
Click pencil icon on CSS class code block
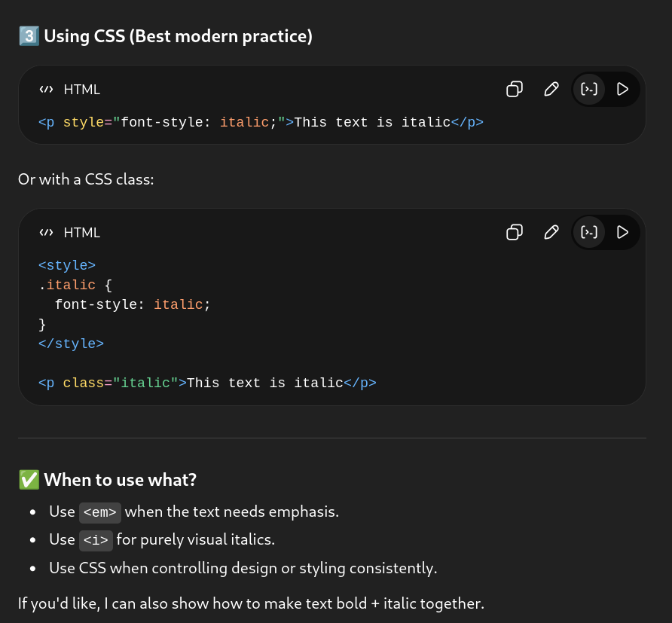[x=551, y=232]
